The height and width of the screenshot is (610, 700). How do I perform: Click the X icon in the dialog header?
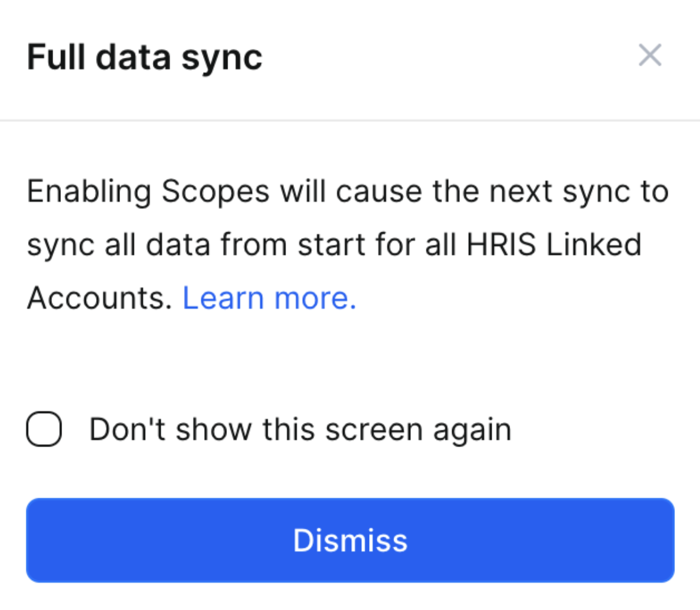tap(649, 56)
